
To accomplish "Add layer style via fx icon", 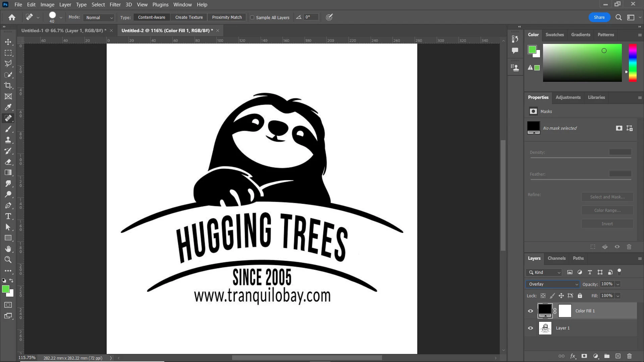I will tap(573, 356).
